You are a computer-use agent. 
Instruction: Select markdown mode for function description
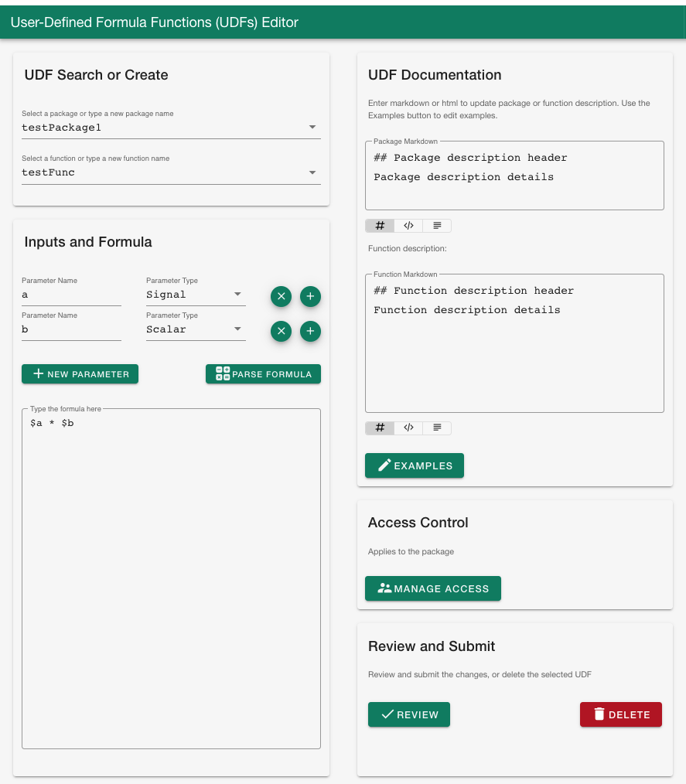pos(380,428)
